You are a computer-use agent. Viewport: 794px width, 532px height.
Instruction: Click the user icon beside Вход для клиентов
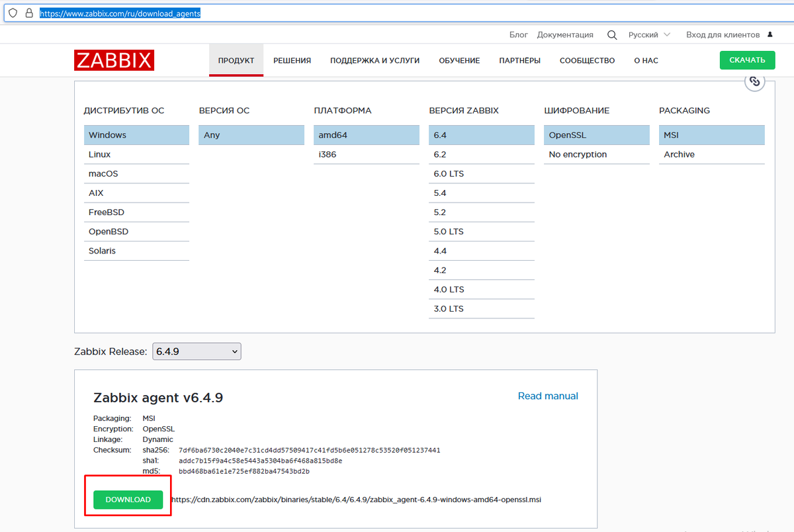coord(770,34)
